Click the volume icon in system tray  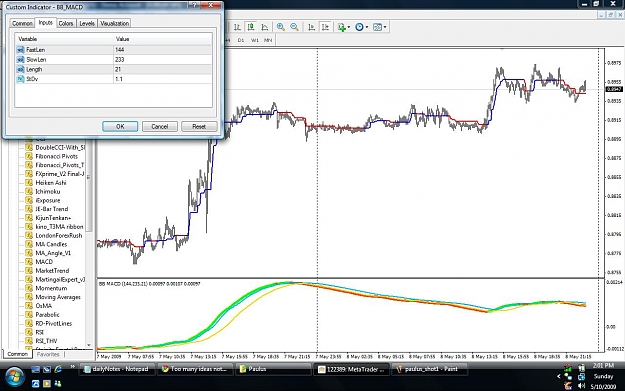tap(581, 386)
